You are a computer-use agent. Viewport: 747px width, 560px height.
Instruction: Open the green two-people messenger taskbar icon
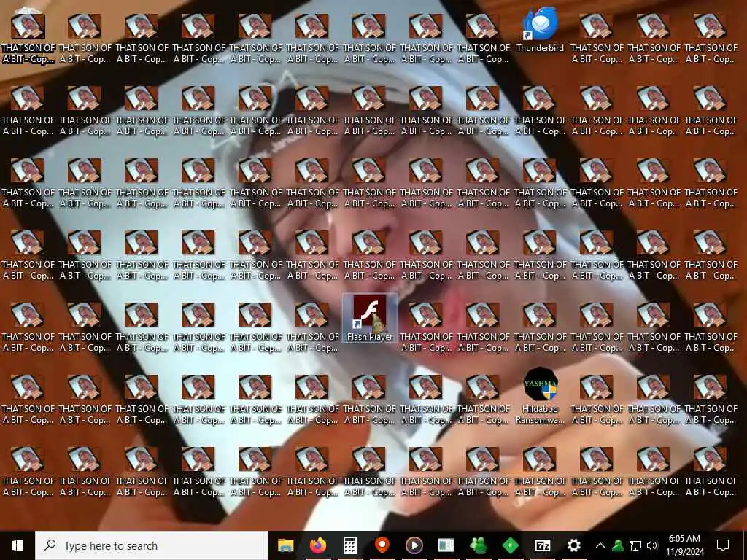(x=478, y=545)
